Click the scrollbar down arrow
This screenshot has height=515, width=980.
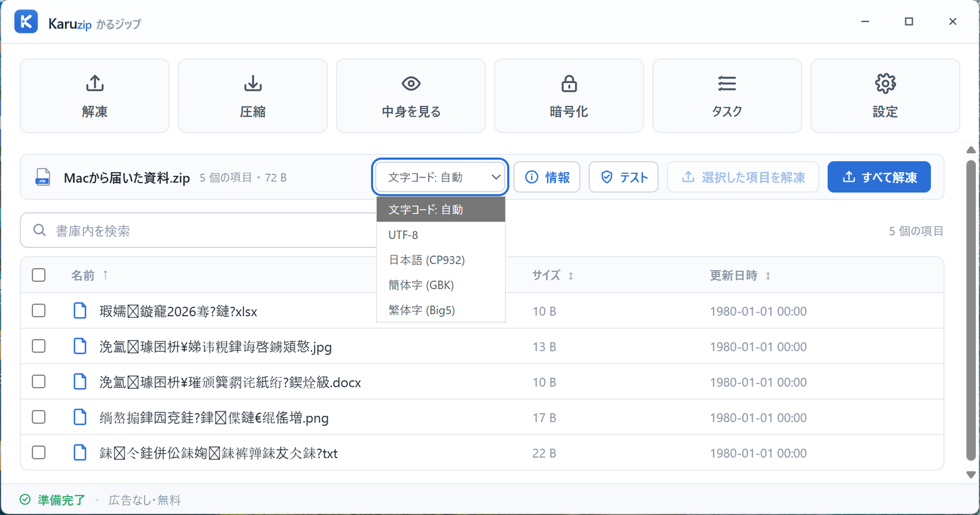pyautogui.click(x=971, y=475)
